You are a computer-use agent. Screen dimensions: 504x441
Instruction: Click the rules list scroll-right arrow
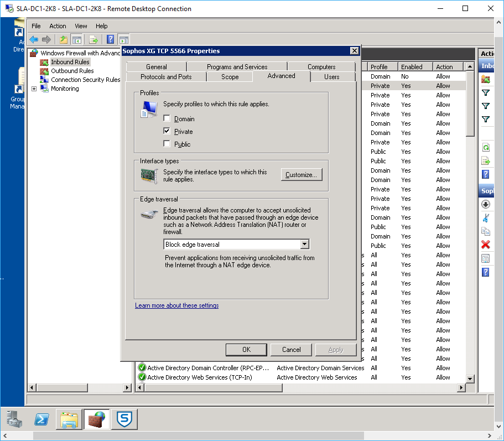point(461,388)
